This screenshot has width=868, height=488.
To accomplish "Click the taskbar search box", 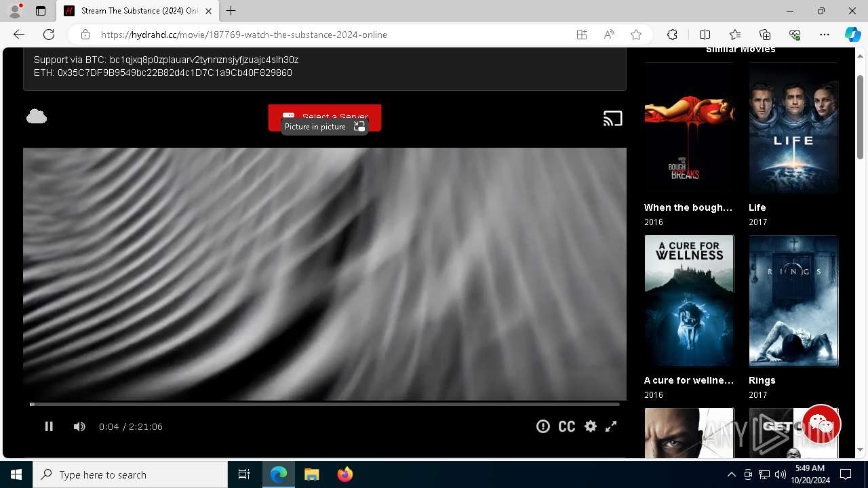I will pyautogui.click(x=130, y=474).
